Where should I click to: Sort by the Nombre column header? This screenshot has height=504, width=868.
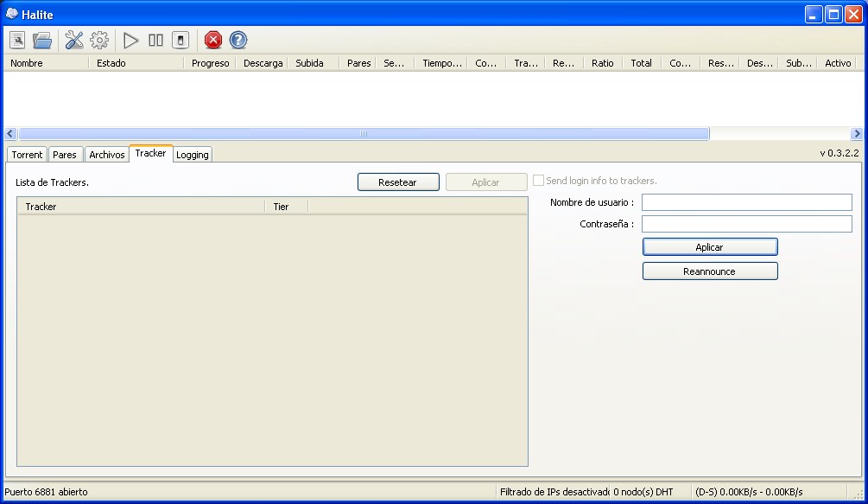pyautogui.click(x=47, y=63)
